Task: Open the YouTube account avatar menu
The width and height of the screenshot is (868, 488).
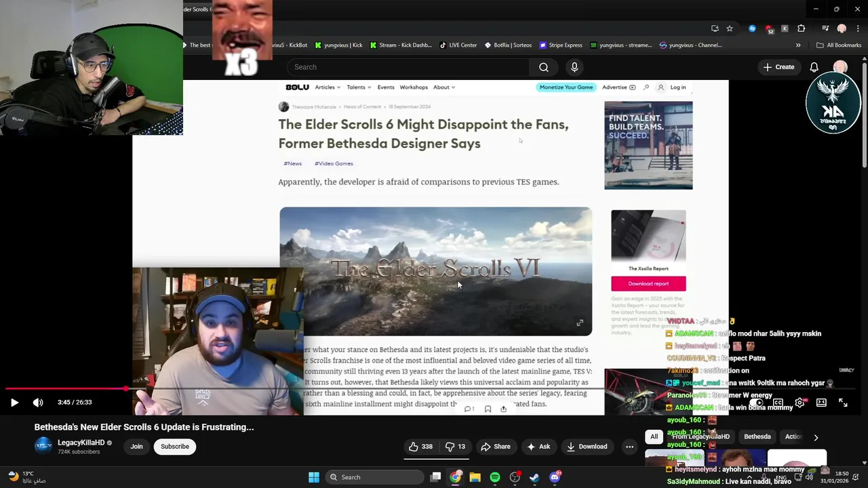Action: (x=840, y=67)
